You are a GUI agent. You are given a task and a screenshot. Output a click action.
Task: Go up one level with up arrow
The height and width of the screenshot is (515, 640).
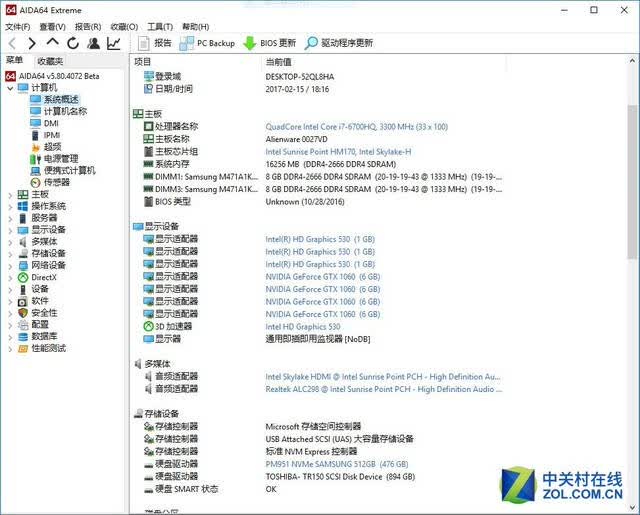52,42
